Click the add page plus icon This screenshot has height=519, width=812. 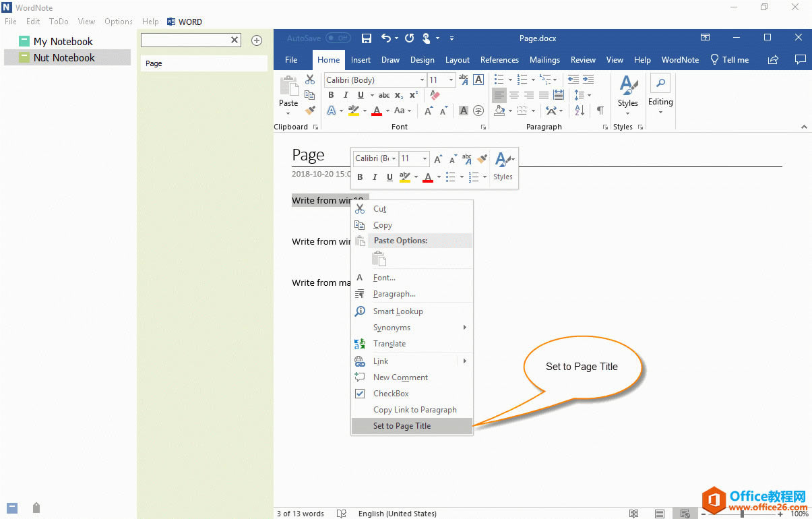[257, 40]
